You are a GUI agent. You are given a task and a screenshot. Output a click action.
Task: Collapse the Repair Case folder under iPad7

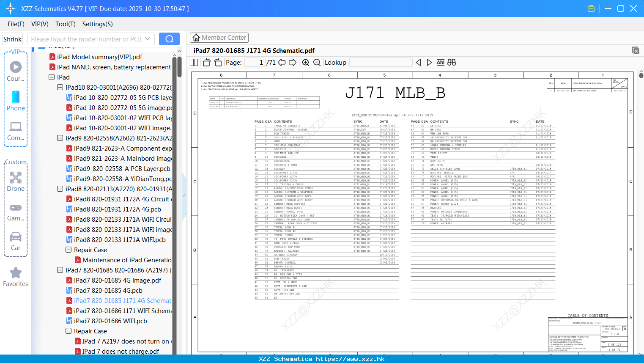[x=69, y=331]
